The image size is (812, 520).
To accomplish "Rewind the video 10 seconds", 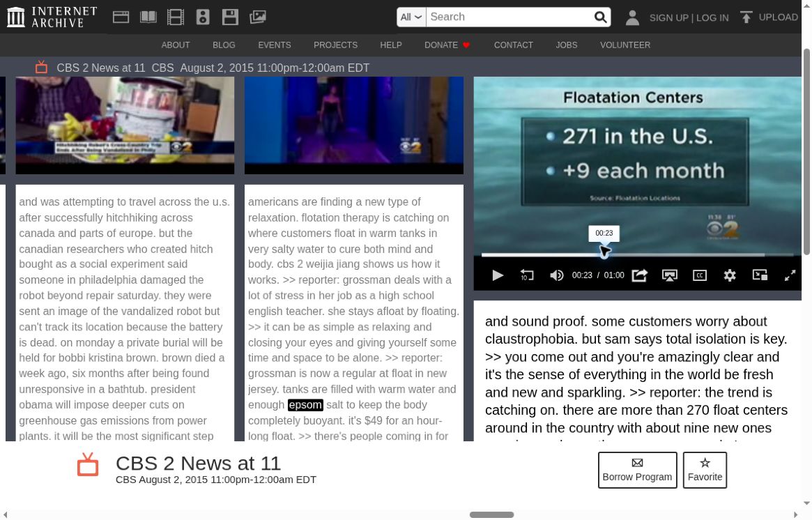I will point(527,275).
